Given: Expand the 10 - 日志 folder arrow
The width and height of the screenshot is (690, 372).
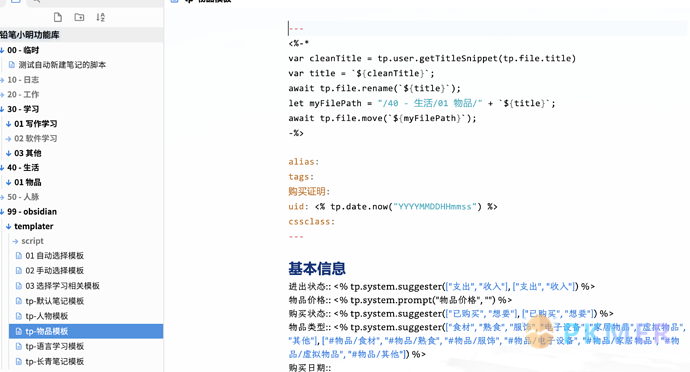Looking at the screenshot, I should click(x=2, y=80).
